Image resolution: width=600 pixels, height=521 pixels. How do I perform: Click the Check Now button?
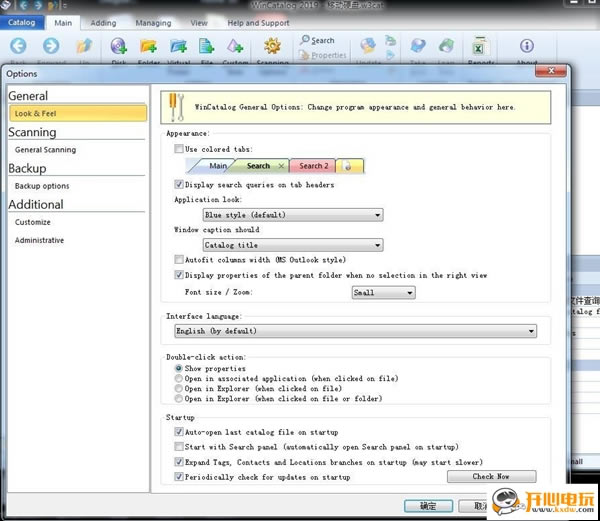[x=490, y=477]
